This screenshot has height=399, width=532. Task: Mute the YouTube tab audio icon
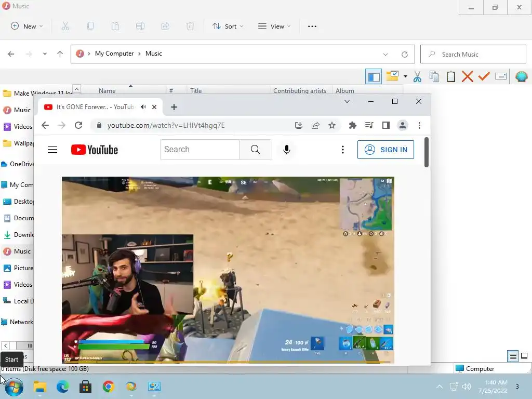click(143, 107)
